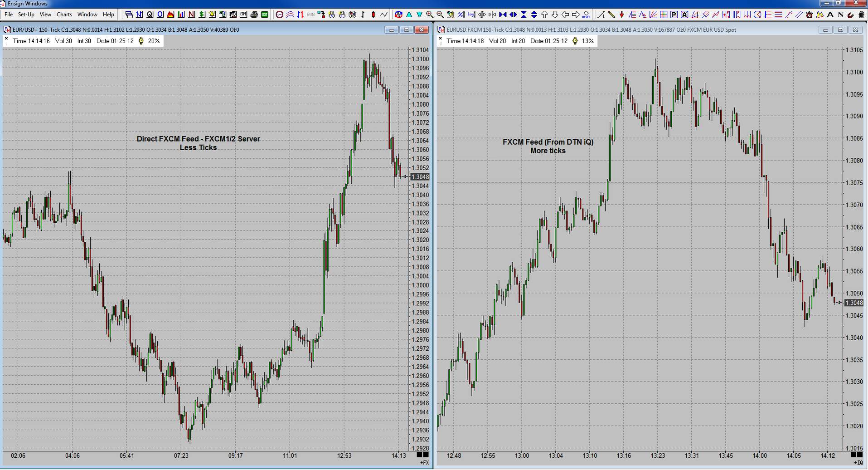
Task: Click the trash can delete tool
Action: (861, 15)
